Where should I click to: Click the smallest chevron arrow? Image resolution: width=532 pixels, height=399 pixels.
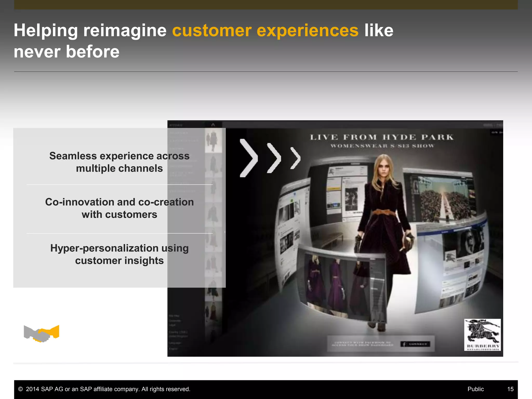[x=295, y=158]
